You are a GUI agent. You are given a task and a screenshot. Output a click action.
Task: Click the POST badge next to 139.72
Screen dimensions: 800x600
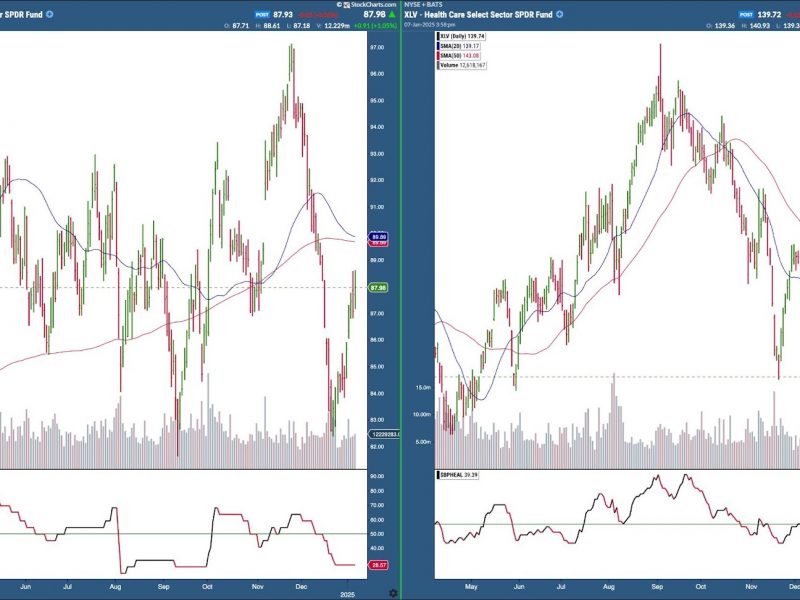pos(746,15)
